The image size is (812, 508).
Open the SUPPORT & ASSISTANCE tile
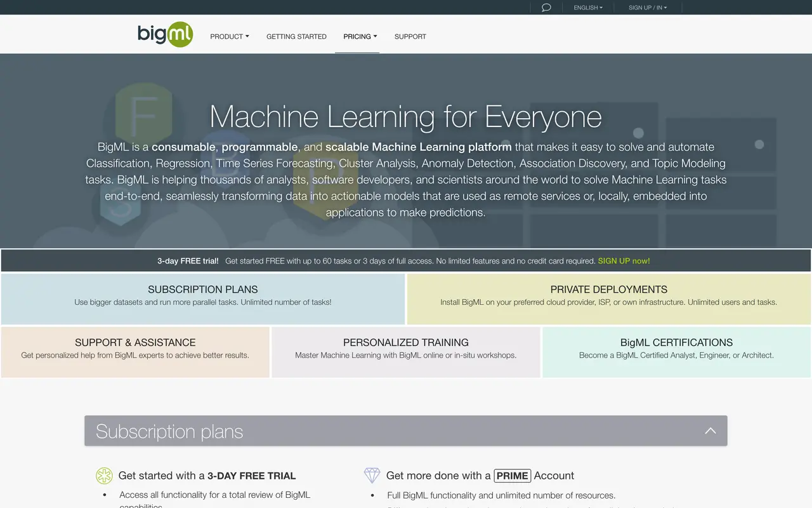point(135,352)
